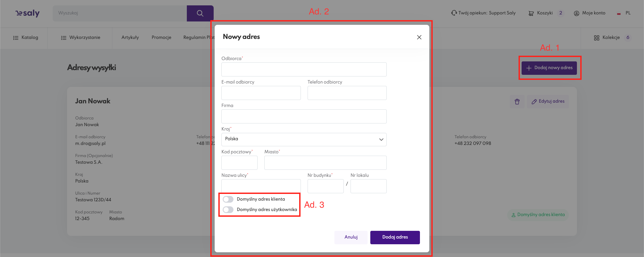This screenshot has height=257, width=644.
Task: Delete address with trash icon
Action: 517,102
